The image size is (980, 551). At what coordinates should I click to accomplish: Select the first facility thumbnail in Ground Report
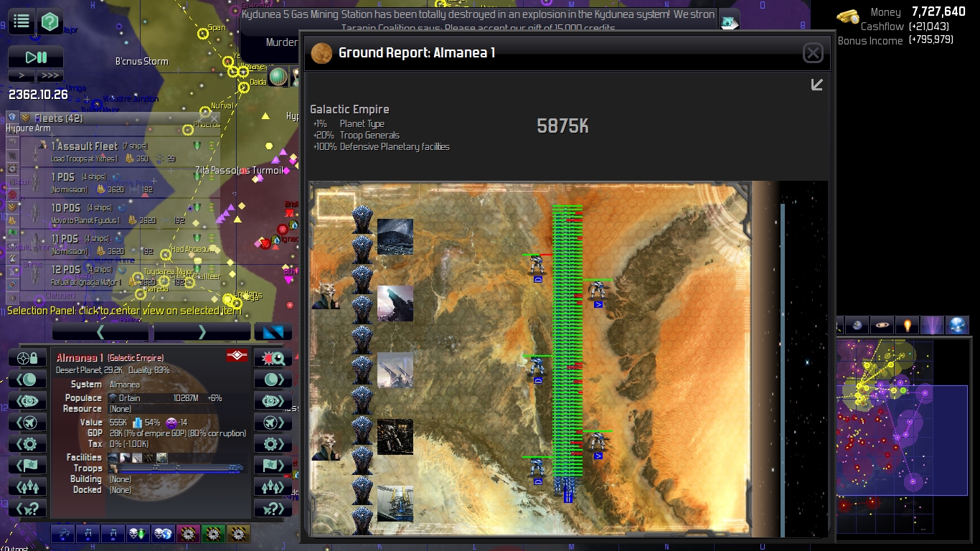(x=395, y=237)
